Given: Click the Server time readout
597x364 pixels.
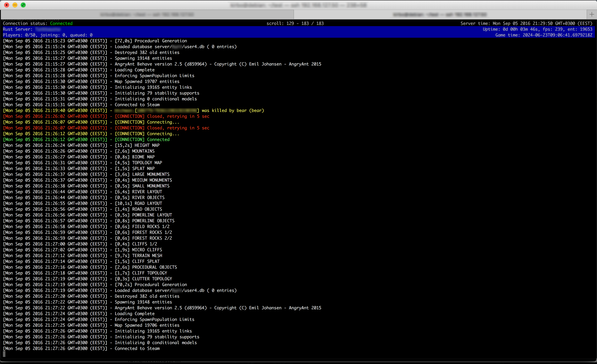Looking at the screenshot, I should click(526, 23).
